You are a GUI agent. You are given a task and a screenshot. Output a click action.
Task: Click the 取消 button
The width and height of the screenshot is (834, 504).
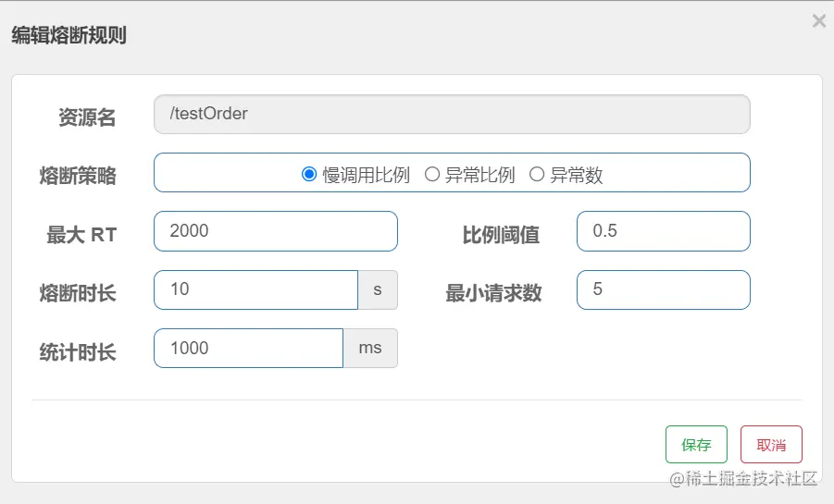771,445
